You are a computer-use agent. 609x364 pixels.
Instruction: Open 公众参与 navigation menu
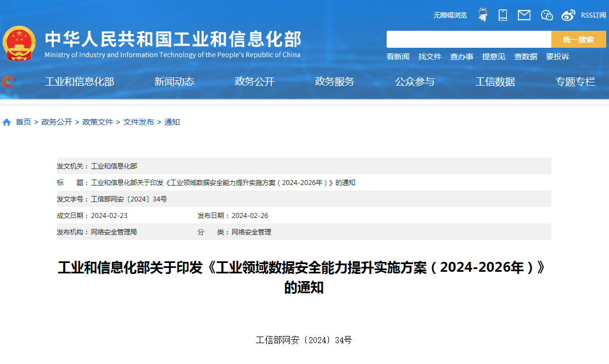415,82
